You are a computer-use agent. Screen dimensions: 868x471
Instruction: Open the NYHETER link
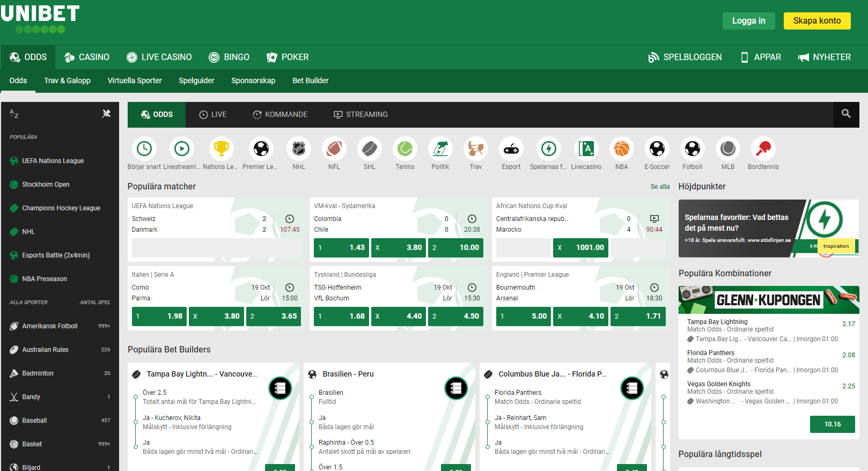[825, 57]
